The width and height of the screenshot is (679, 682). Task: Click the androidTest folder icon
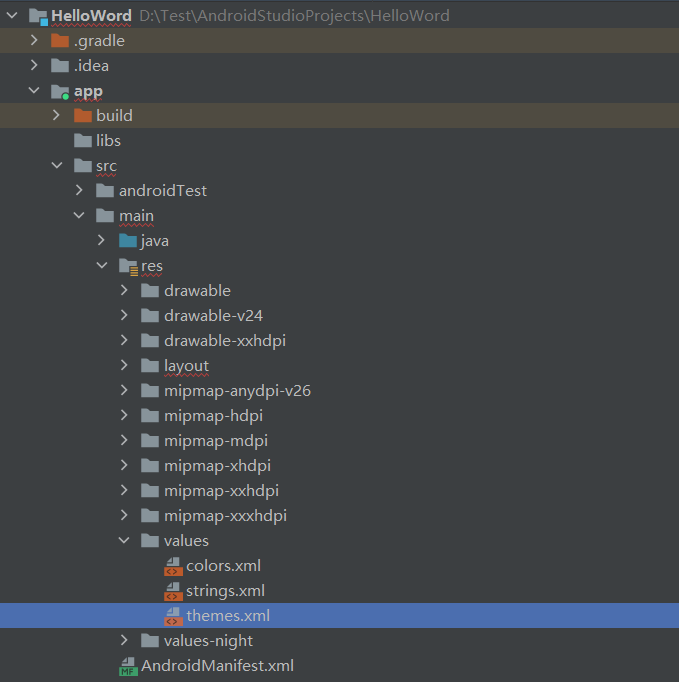tap(105, 191)
